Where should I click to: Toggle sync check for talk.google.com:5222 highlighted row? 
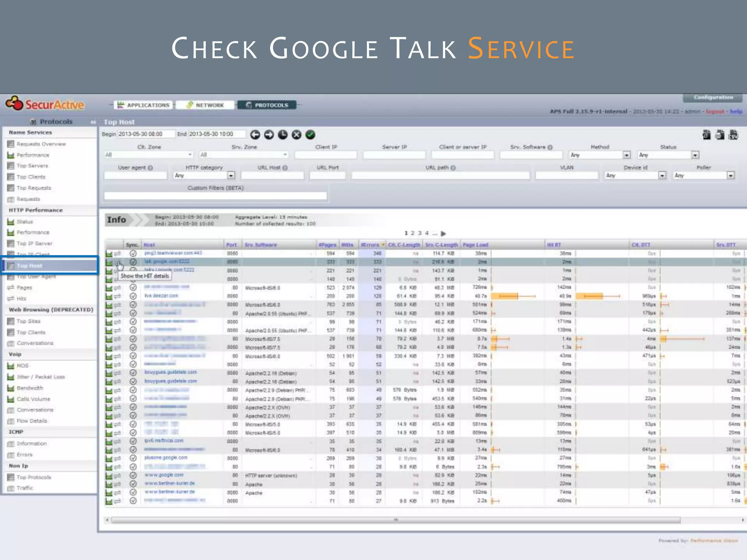point(133,262)
